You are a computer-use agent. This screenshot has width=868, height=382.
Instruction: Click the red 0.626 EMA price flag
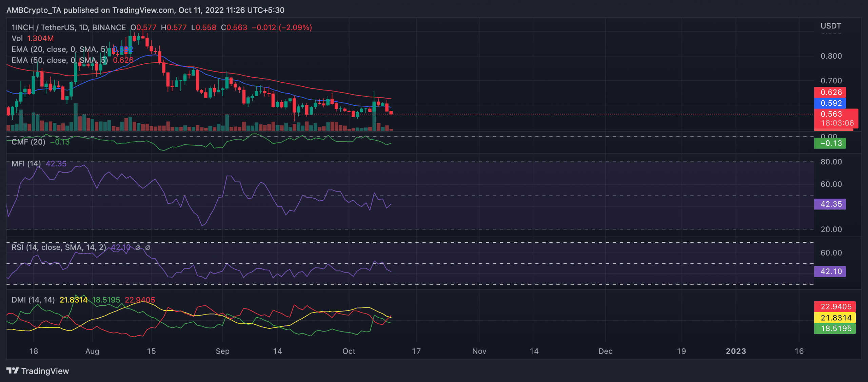click(x=830, y=92)
